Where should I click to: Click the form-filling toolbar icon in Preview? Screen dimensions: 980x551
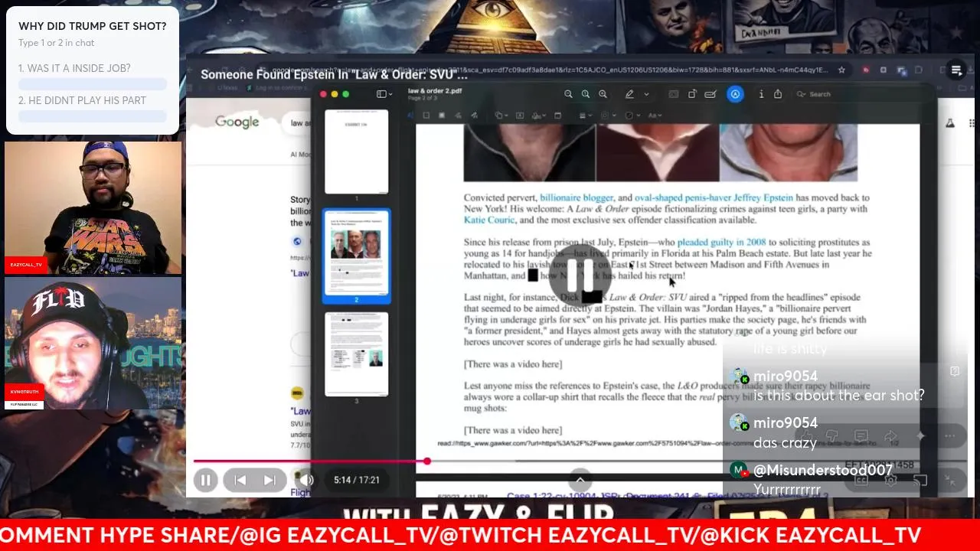click(x=674, y=94)
